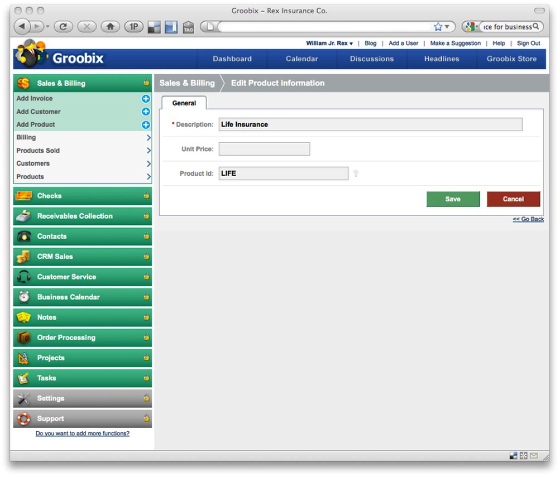The width and height of the screenshot is (560, 477).
Task: Select the General tab
Action: click(184, 103)
